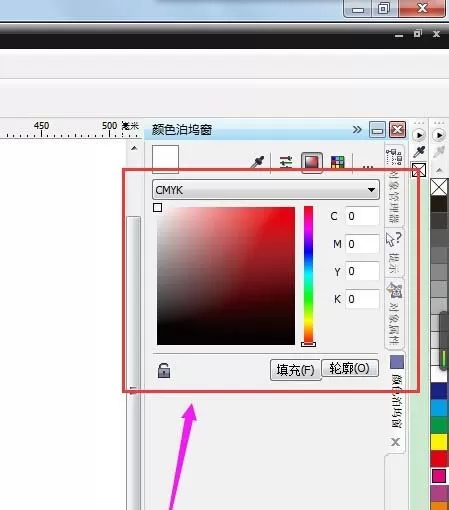Choose the green palette swatch
Screen dimensions: 449x510
pyautogui.click(x=439, y=425)
